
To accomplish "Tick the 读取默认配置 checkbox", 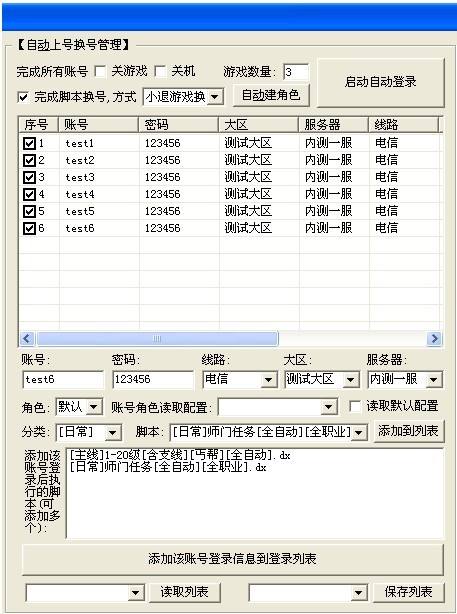I will pyautogui.click(x=355, y=406).
